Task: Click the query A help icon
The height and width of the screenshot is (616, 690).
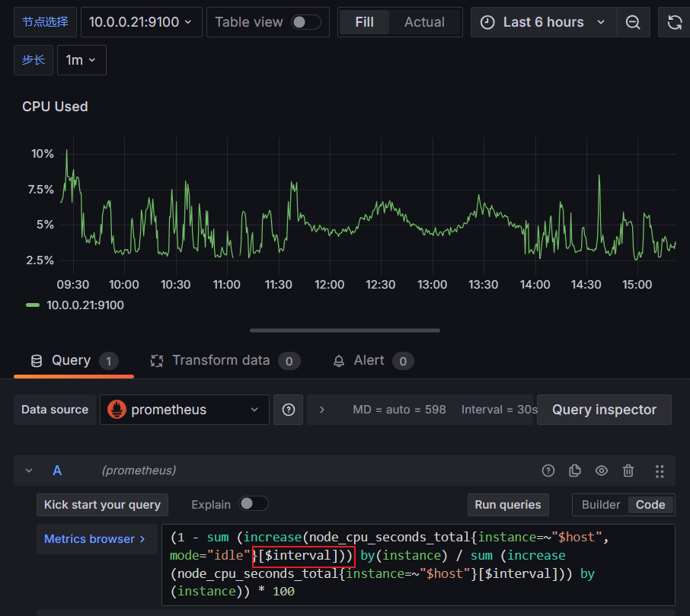Action: (x=548, y=471)
